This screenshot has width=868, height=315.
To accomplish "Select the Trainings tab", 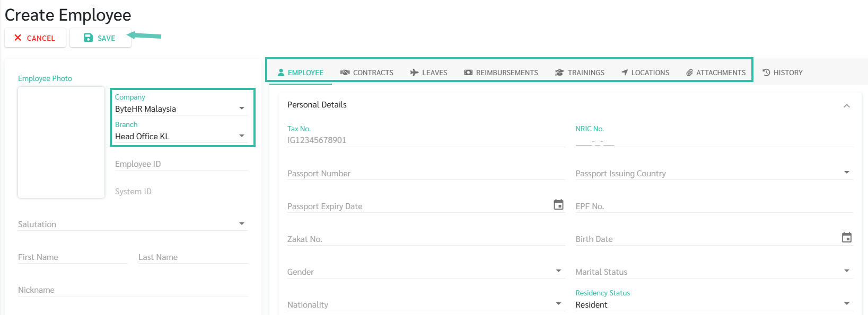I will pyautogui.click(x=580, y=73).
